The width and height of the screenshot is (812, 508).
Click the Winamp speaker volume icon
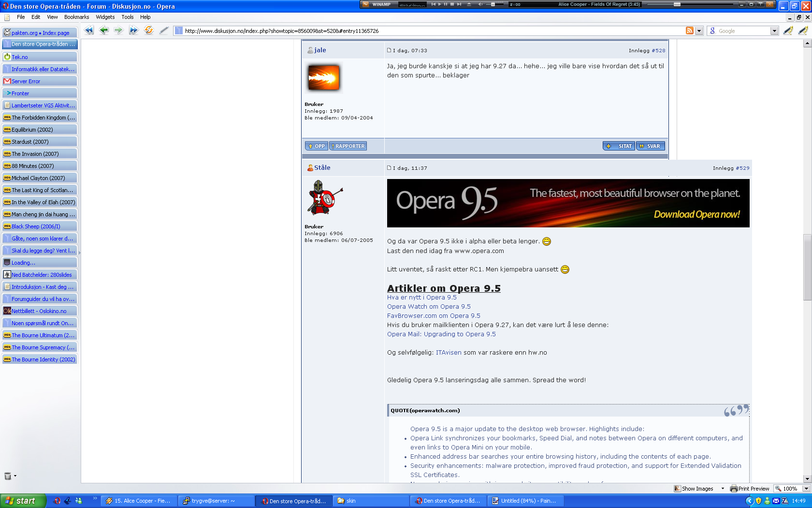coord(480,4)
